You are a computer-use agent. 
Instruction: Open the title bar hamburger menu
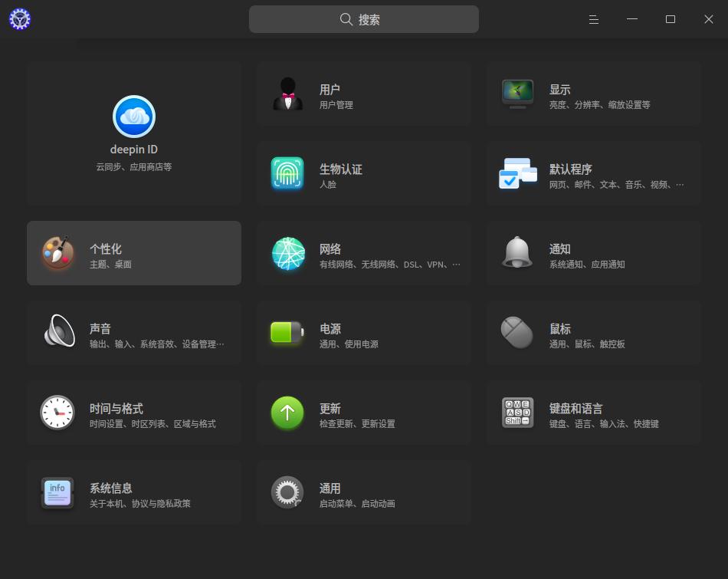point(593,19)
